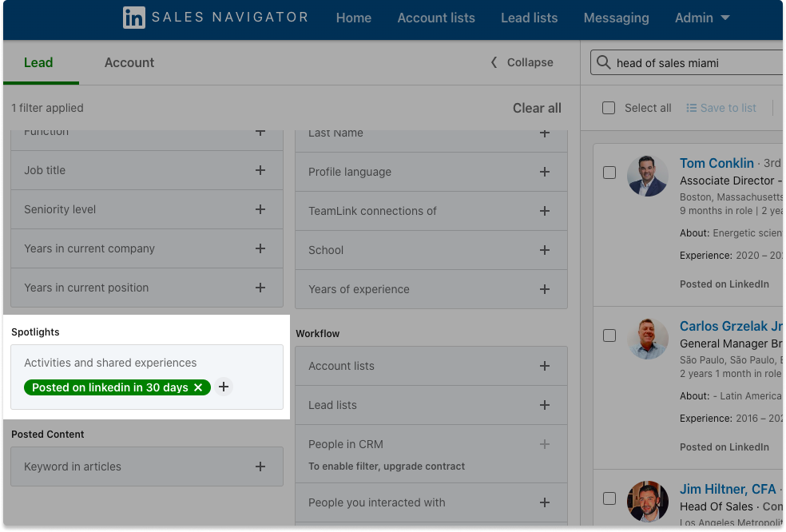This screenshot has height=532, width=786.
Task: Click the LinkedIn logo icon
Action: pyautogui.click(x=134, y=18)
